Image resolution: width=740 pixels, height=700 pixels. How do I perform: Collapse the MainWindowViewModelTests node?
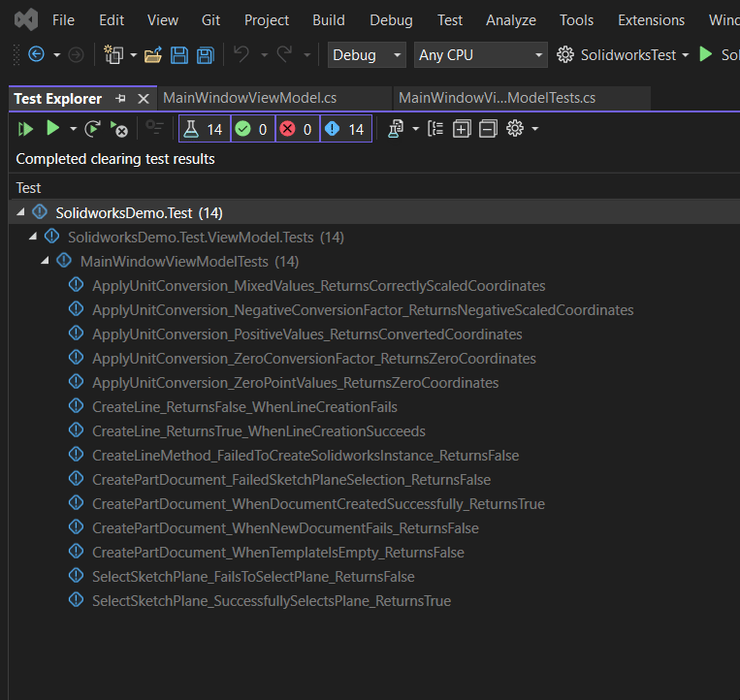45,261
